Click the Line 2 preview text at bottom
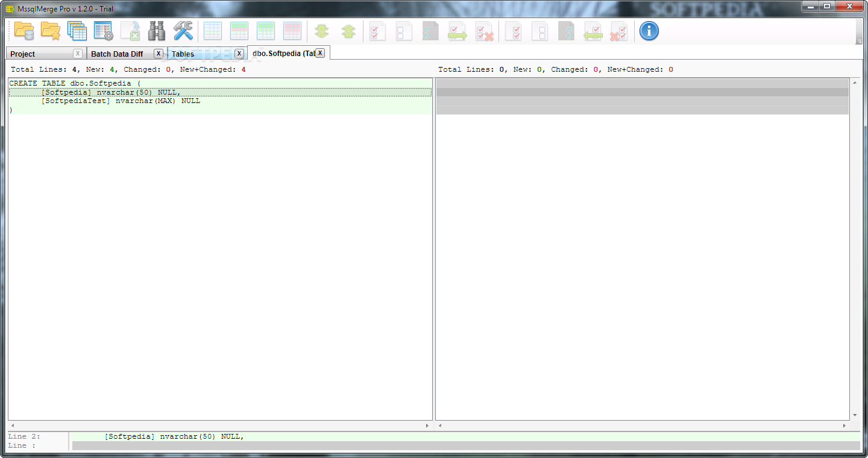This screenshot has width=868, height=458. (174, 436)
